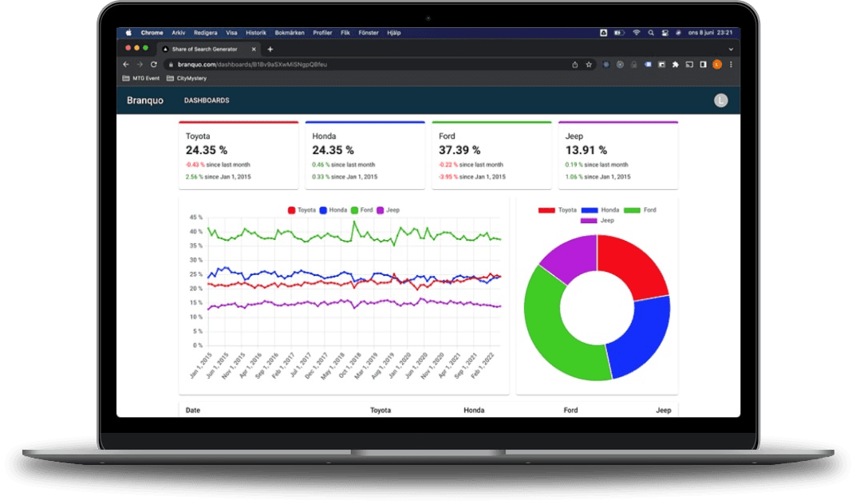The width and height of the screenshot is (856, 504).
Task: Open a new tab with the plus icon
Action: point(270,49)
